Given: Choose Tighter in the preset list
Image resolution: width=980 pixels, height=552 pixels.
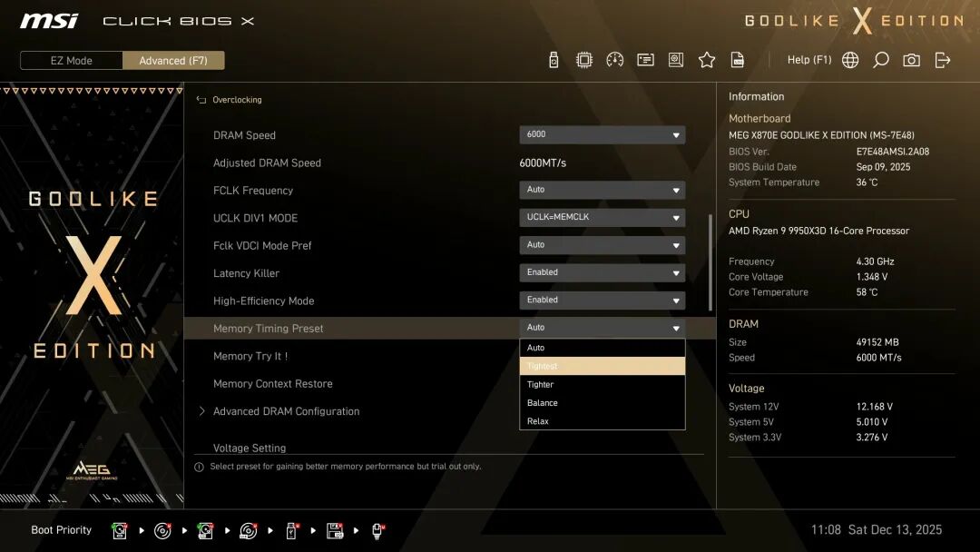Looking at the screenshot, I should click(x=602, y=384).
